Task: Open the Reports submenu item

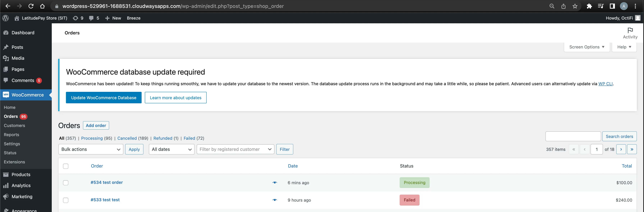Action: click(11, 135)
